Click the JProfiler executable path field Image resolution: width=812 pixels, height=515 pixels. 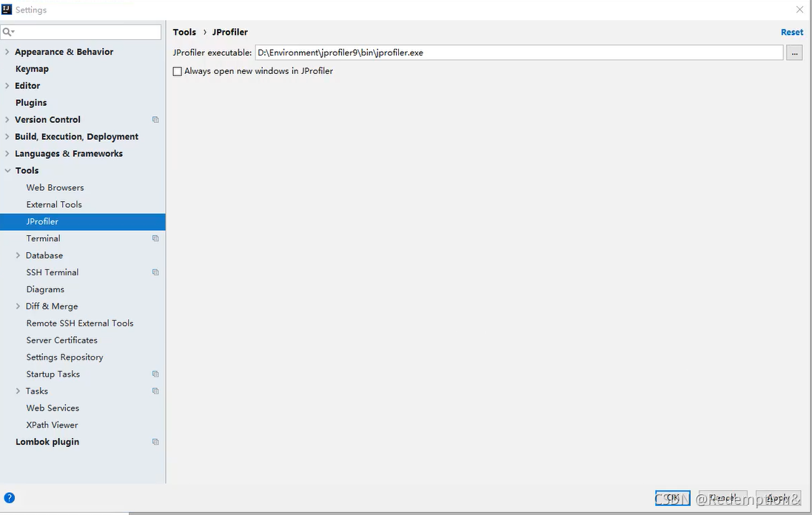519,53
